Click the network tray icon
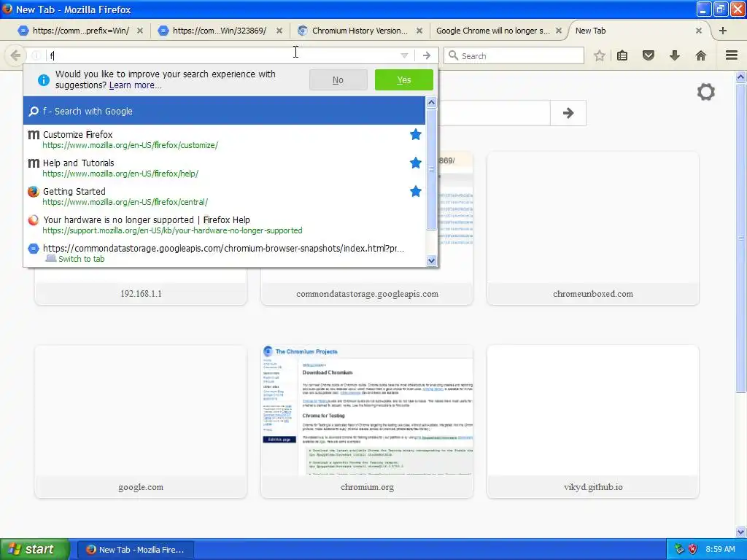This screenshot has width=747, height=560. (679, 549)
